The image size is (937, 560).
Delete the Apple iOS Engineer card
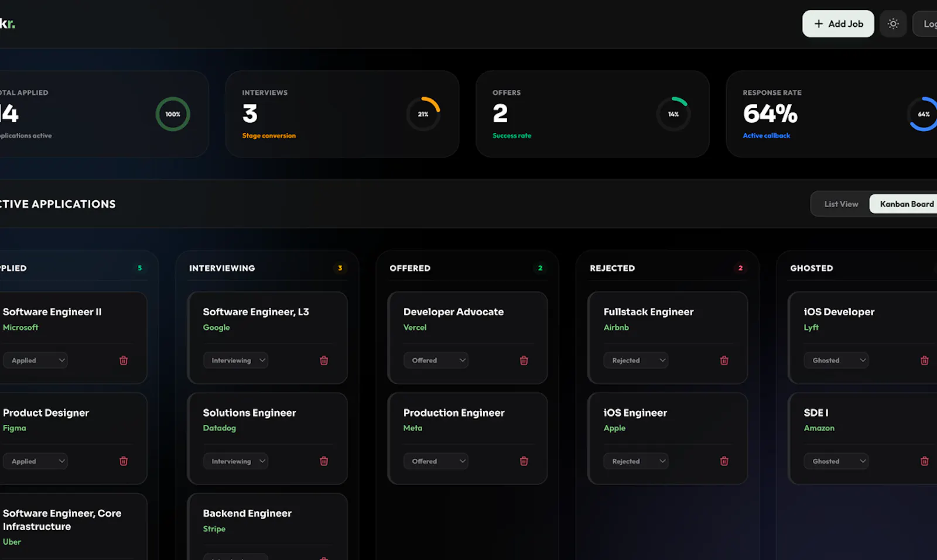point(724,461)
